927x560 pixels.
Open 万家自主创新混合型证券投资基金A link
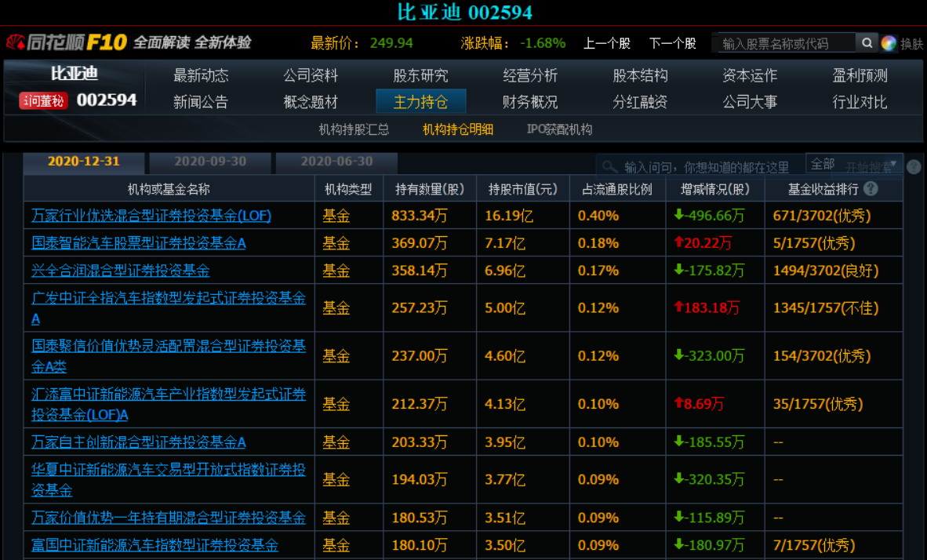pyautogui.click(x=138, y=442)
